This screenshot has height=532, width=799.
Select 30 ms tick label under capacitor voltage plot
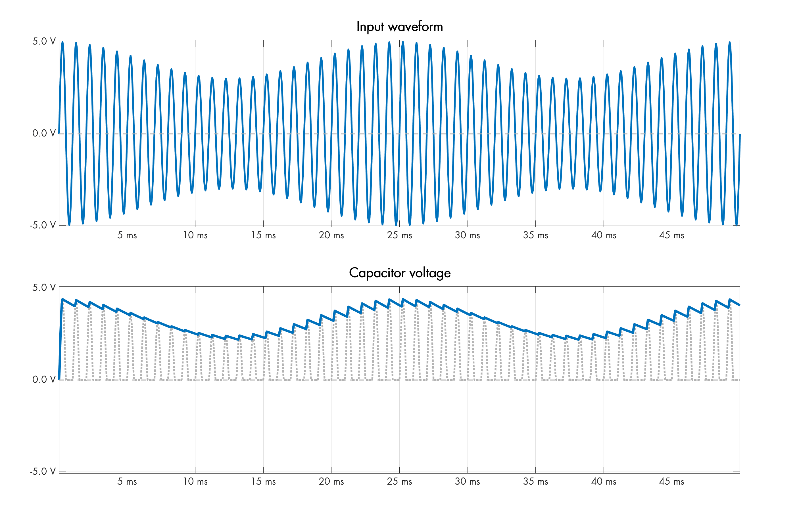[x=467, y=481]
